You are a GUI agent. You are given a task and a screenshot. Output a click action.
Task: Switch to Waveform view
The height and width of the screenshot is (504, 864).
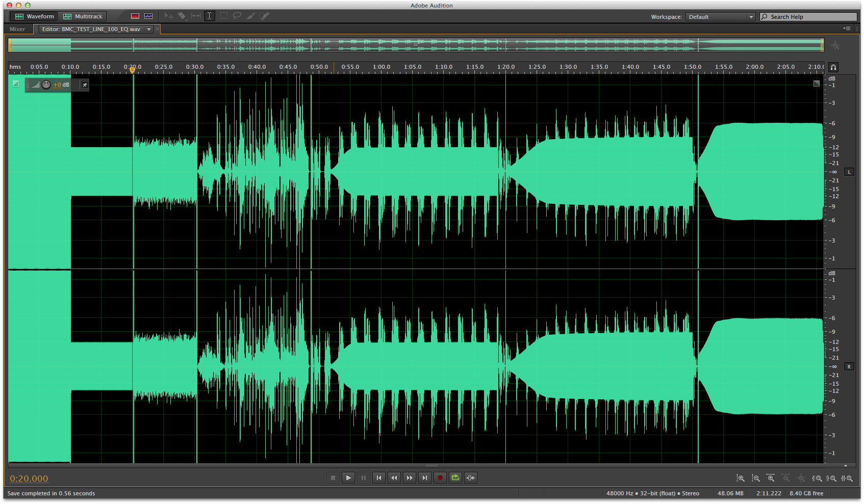(x=35, y=16)
